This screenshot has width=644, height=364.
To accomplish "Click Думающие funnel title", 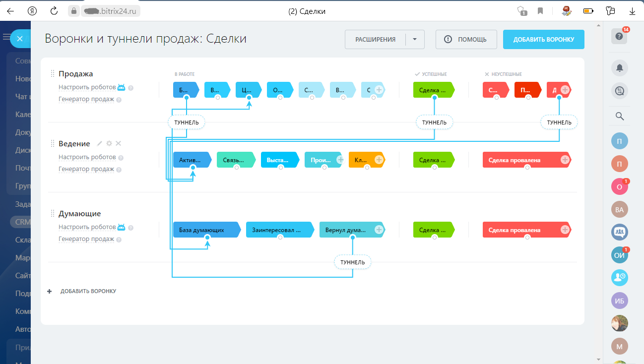I will [80, 214].
